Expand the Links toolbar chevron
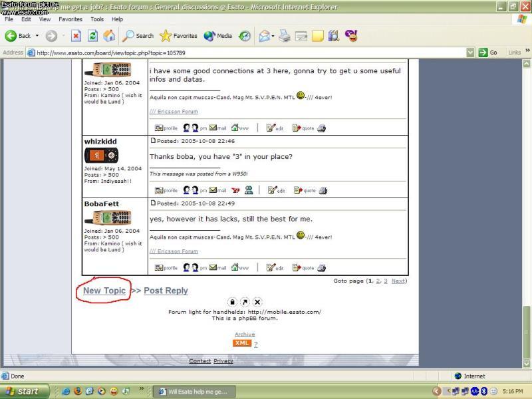This screenshot has width=532, height=399. (527, 51)
